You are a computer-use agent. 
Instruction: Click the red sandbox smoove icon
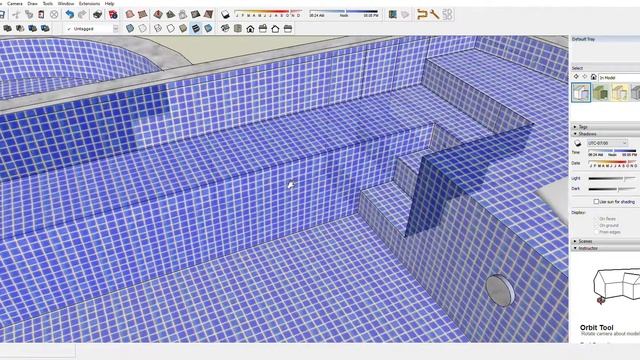158,15
